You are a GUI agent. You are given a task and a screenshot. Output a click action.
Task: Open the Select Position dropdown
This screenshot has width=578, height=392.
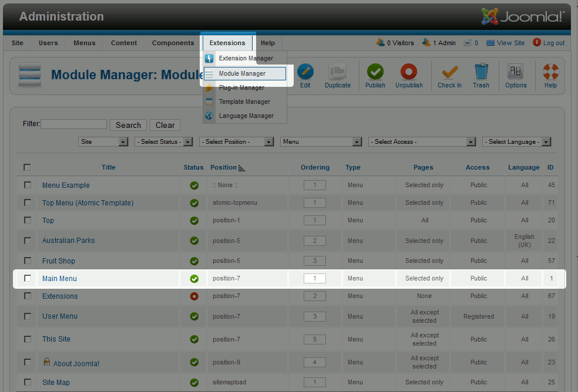pyautogui.click(x=237, y=142)
